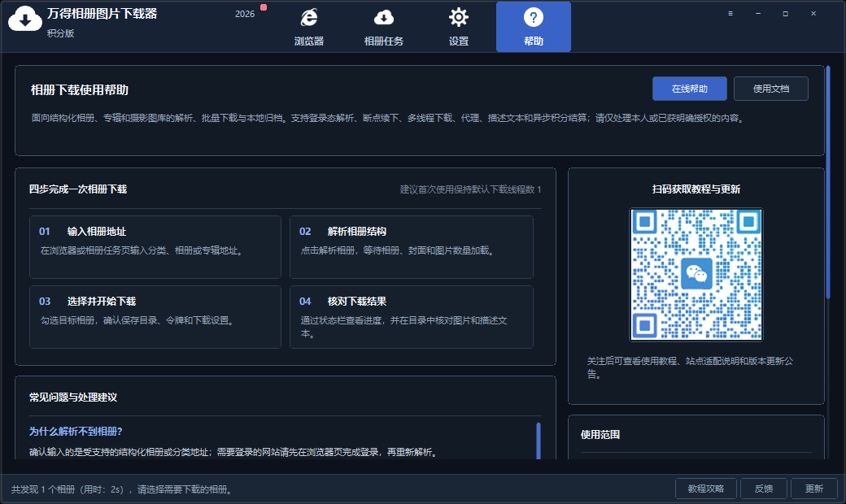
Task: Click the 在线帮助 button
Action: pos(690,89)
